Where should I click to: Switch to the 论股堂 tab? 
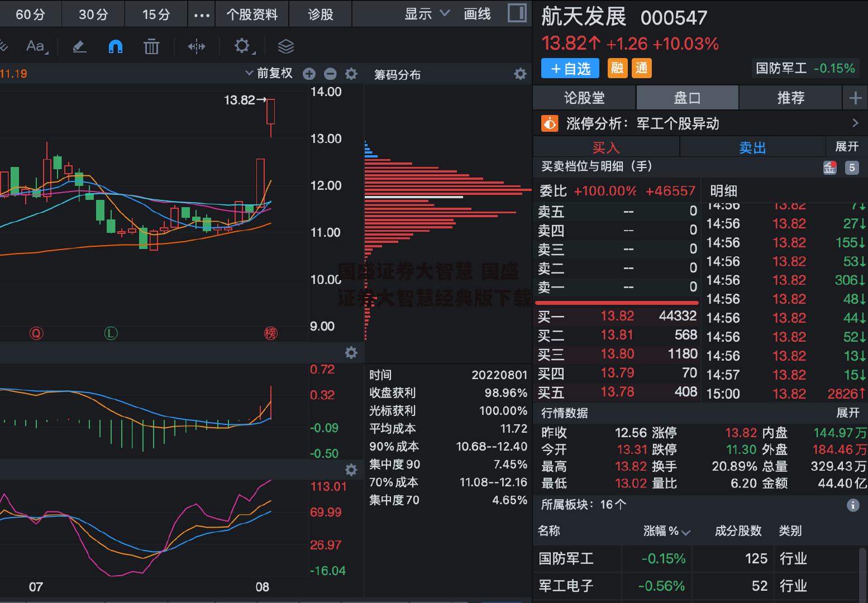tap(584, 98)
